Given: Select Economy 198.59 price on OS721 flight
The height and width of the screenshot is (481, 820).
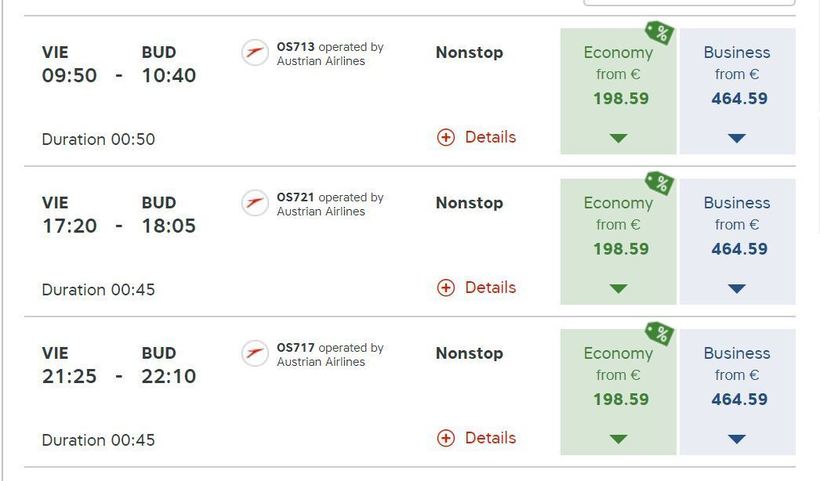Looking at the screenshot, I should pyautogui.click(x=621, y=249).
